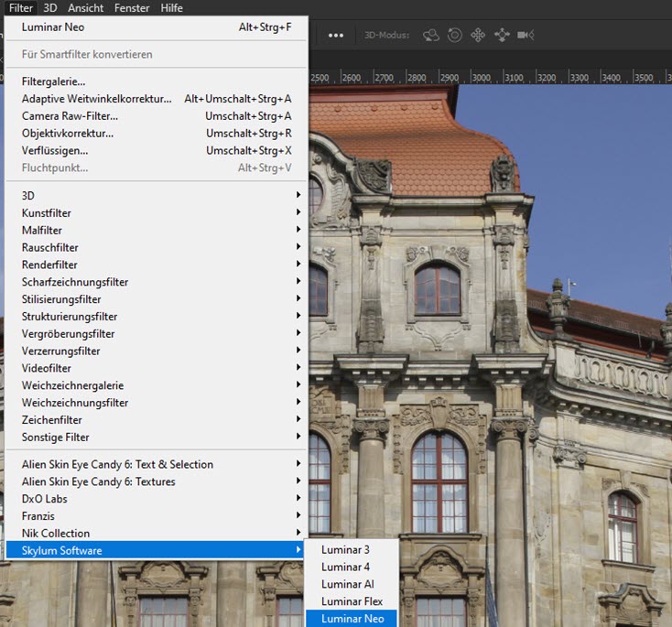
Task: Expand the Scharfzeichnungsfilter submenu
Action: [x=157, y=282]
